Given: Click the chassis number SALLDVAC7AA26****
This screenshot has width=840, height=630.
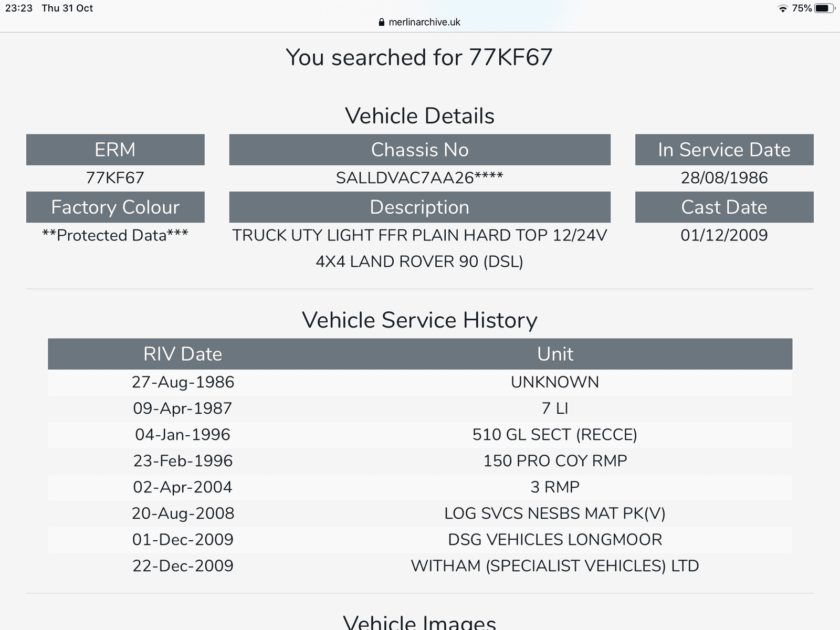Looking at the screenshot, I should pyautogui.click(x=419, y=178).
